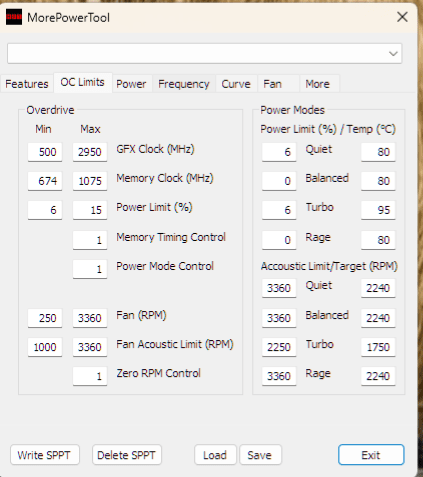Select the Fan tab
The height and width of the screenshot is (477, 423).
coord(273,84)
